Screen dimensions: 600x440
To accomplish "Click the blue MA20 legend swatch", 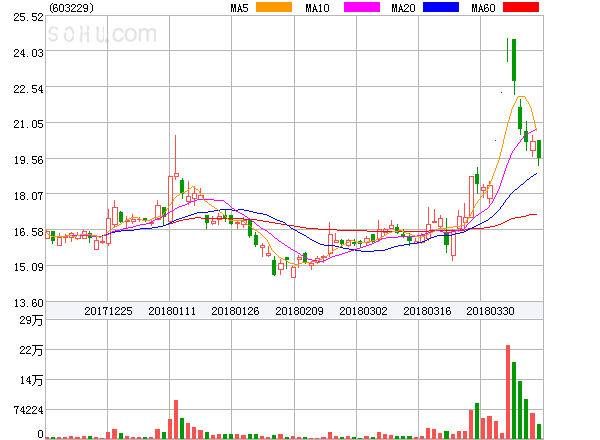I will pyautogui.click(x=441, y=7).
